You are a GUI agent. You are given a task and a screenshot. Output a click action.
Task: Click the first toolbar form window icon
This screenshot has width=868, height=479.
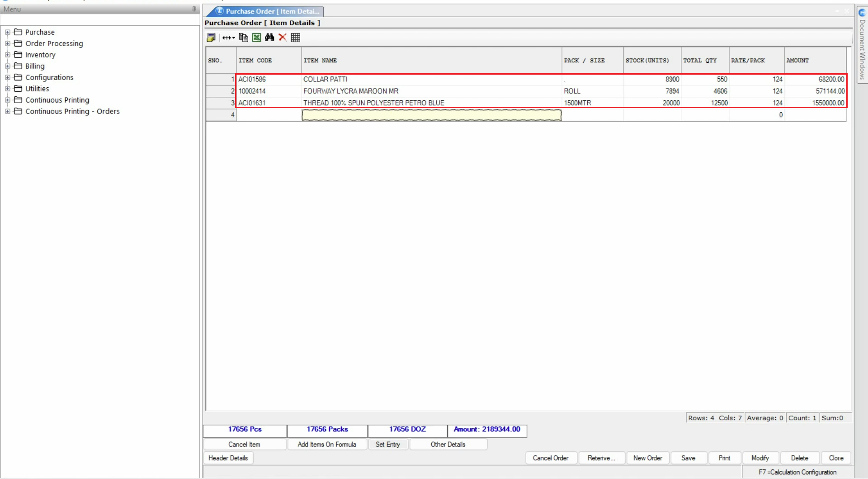[x=211, y=38]
